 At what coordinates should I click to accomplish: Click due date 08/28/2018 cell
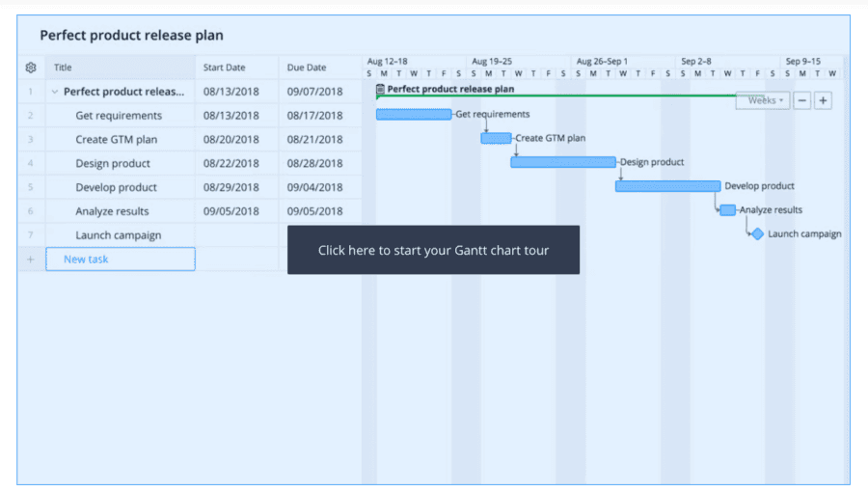(x=314, y=163)
